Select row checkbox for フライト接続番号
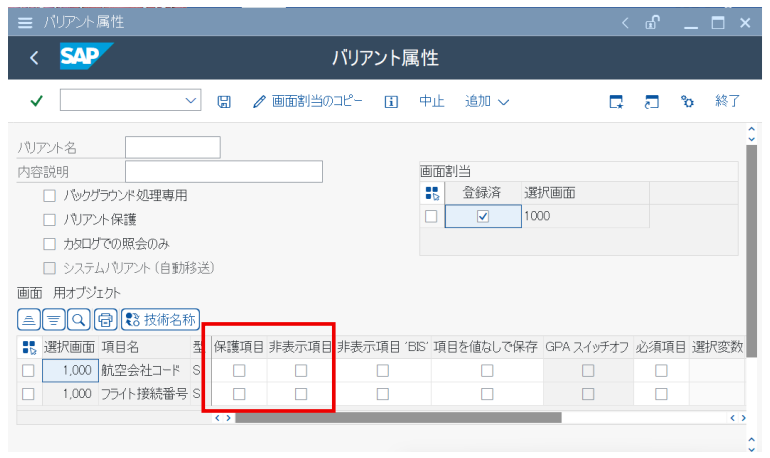This screenshot has height=458, width=770. pyautogui.click(x=28, y=394)
